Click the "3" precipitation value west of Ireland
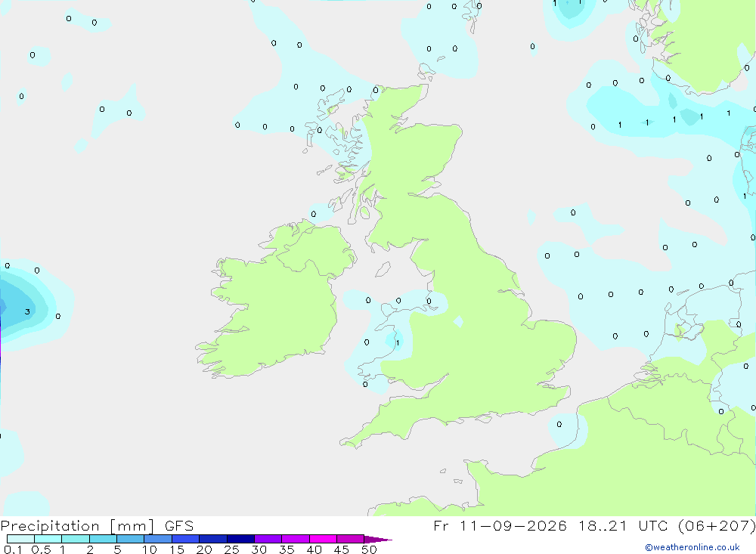Viewport: 756px width, 554px height. (27, 312)
